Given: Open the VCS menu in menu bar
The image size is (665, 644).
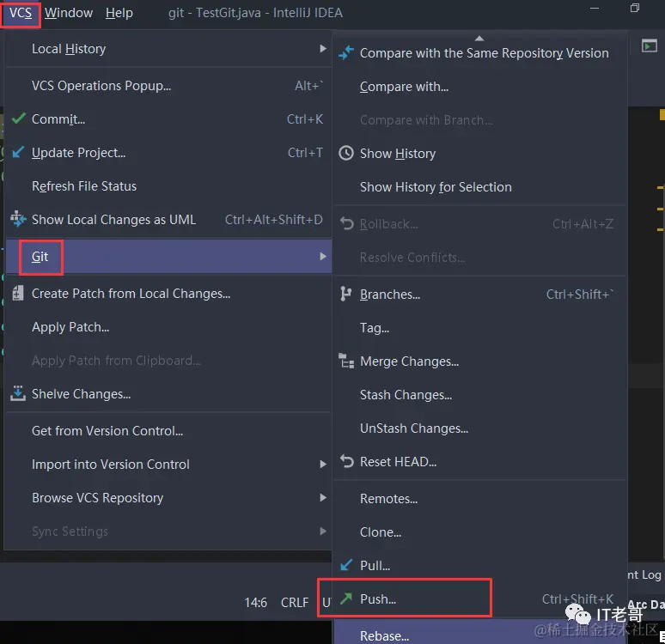Looking at the screenshot, I should coord(21,13).
